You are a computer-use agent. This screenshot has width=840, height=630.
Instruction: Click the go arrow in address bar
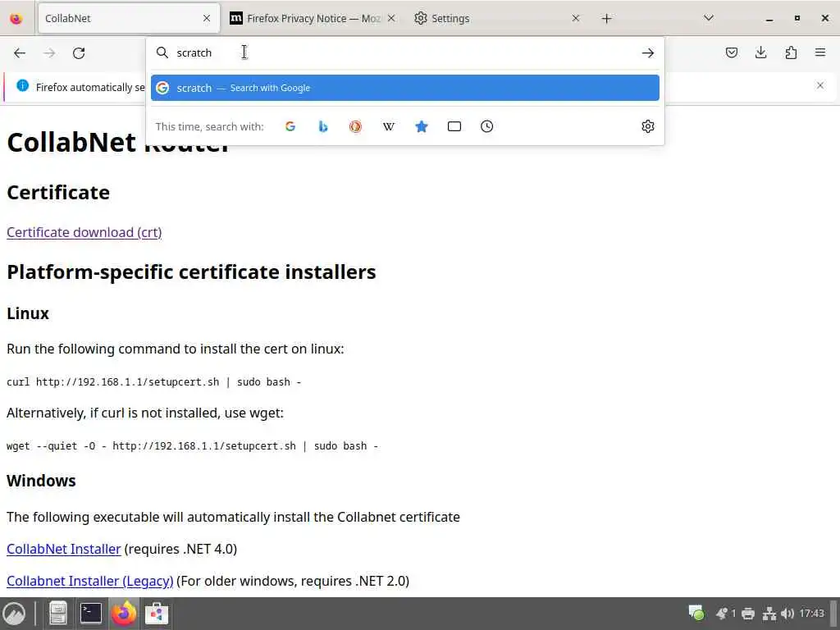tap(648, 52)
